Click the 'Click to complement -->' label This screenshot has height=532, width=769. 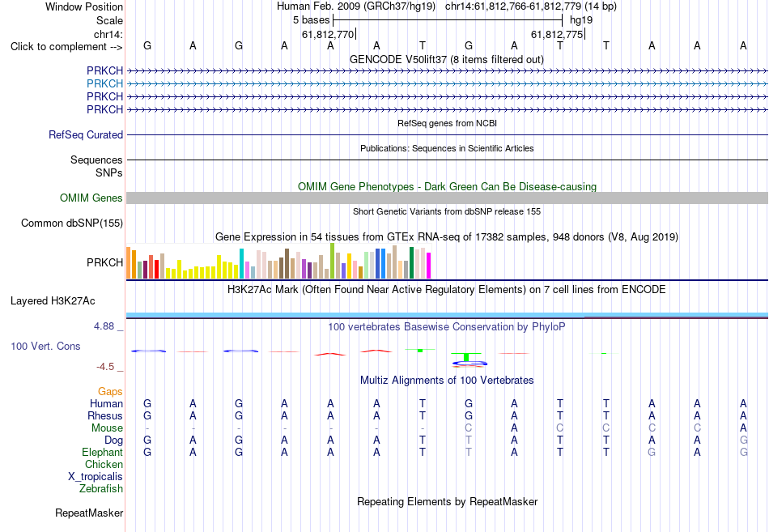pyautogui.click(x=66, y=47)
